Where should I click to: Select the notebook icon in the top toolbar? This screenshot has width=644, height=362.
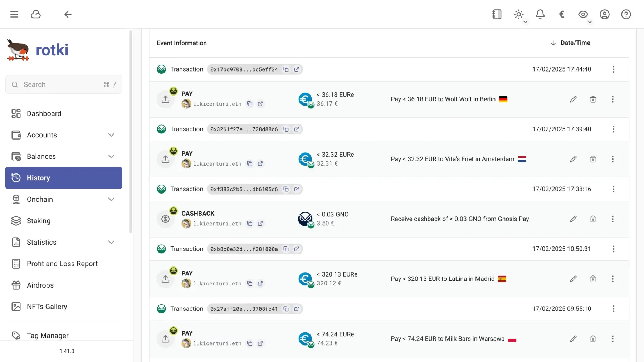coord(497,14)
